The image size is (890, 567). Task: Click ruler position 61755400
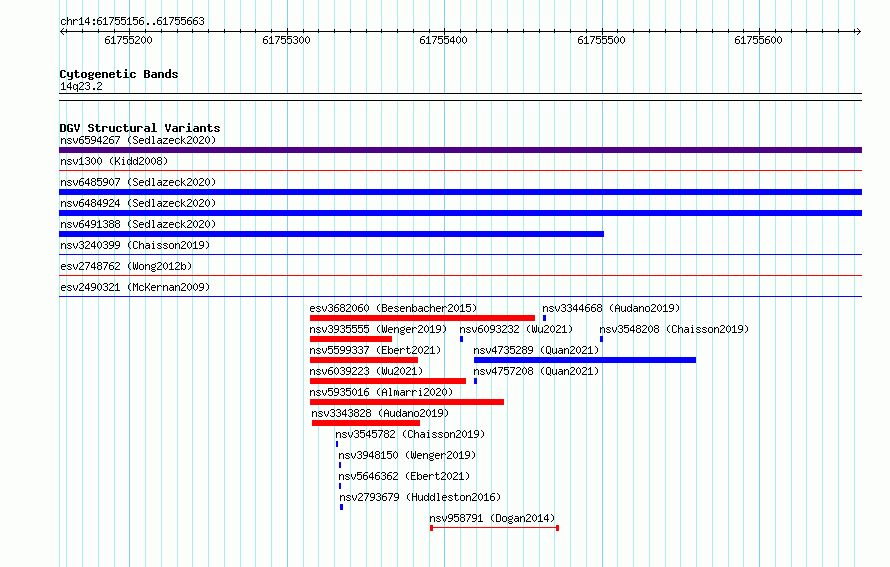point(443,40)
